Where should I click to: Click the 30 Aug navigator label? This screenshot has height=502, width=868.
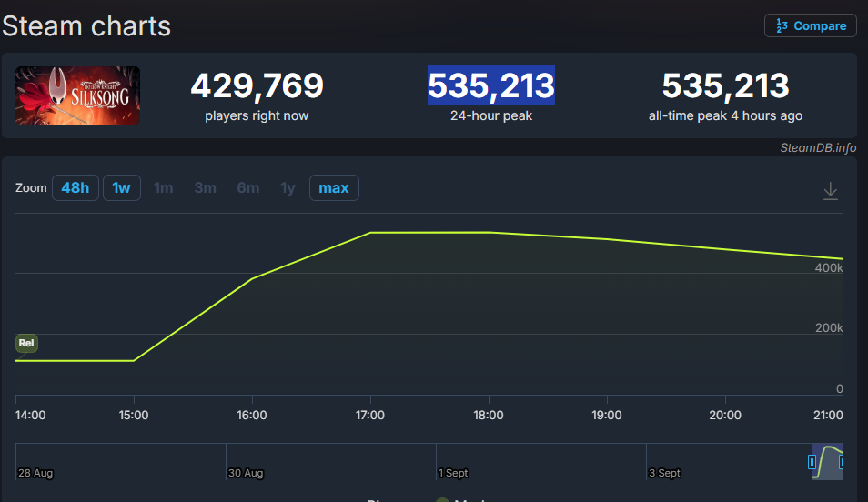[246, 473]
